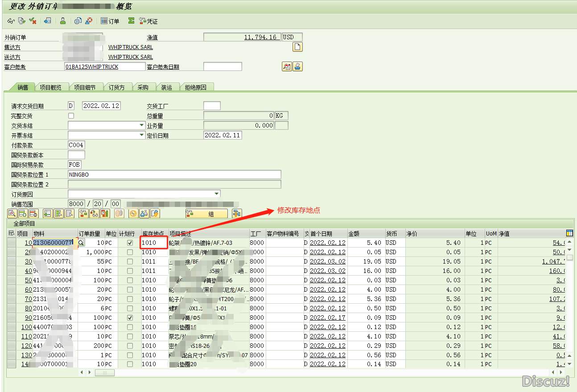The height and width of the screenshot is (392, 577).
Task: Click the item configuration glasses icon
Action: pos(94,214)
